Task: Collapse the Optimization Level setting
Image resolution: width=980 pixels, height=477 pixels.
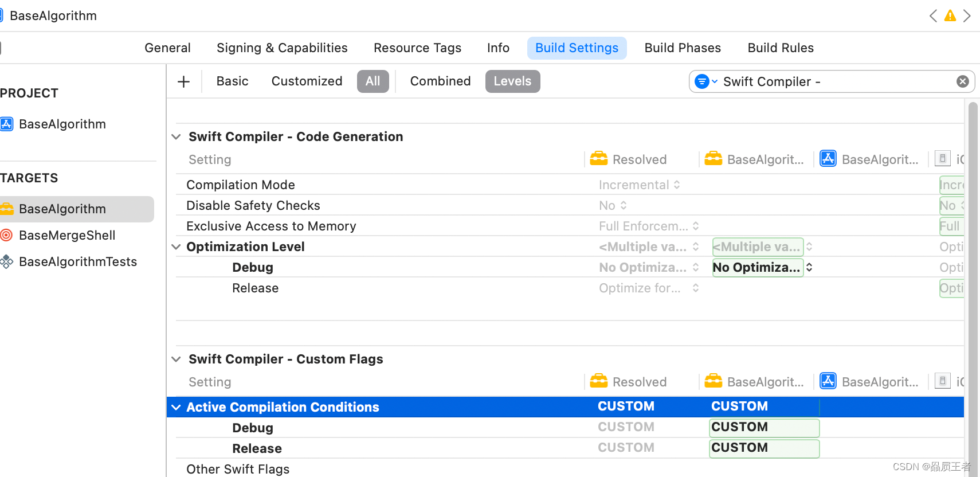Action: point(176,247)
